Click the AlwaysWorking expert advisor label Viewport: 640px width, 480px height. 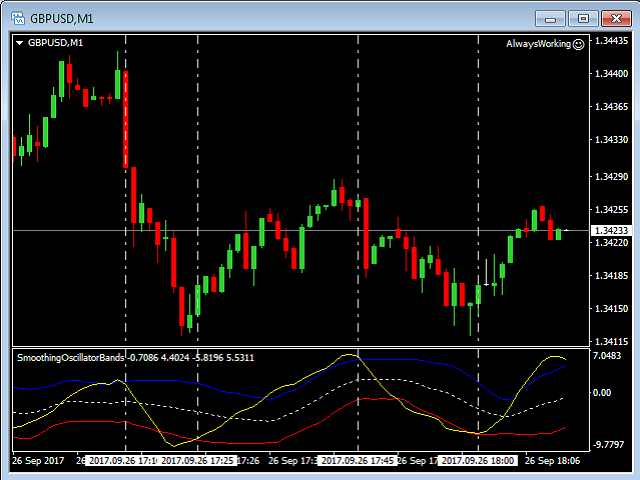click(538, 44)
